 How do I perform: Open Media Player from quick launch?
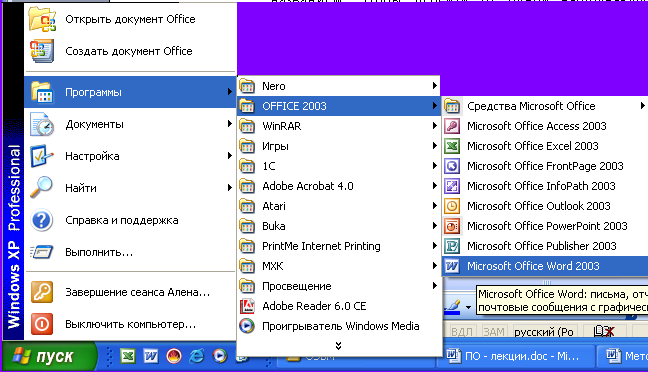tap(219, 355)
